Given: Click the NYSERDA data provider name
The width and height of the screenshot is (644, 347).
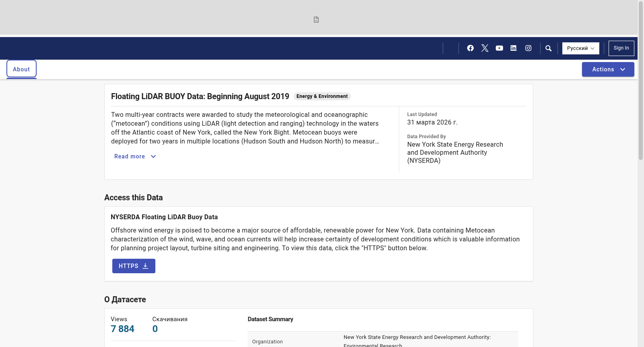Looking at the screenshot, I should 455,152.
